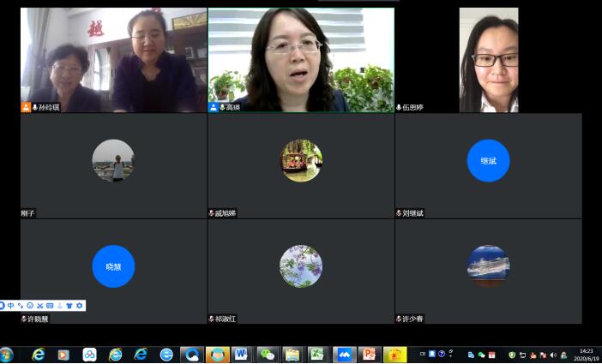Select 孙玲琪's video tile
The width and height of the screenshot is (602, 364).
point(113,60)
